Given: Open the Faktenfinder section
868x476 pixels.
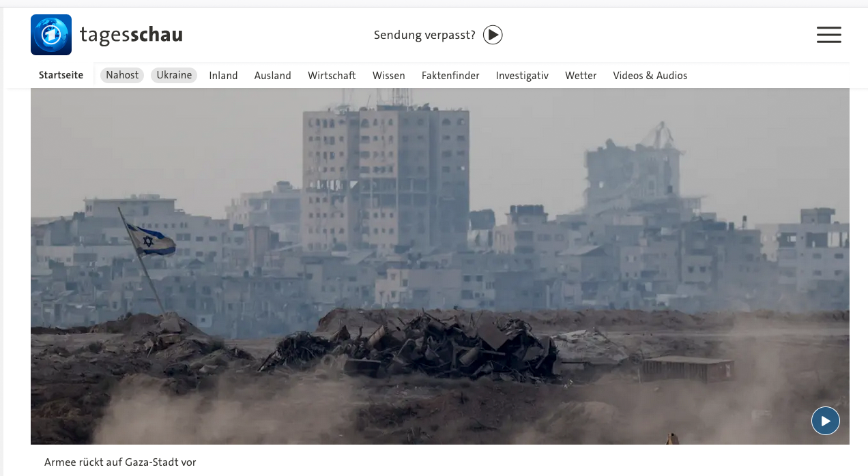Looking at the screenshot, I should tap(450, 76).
